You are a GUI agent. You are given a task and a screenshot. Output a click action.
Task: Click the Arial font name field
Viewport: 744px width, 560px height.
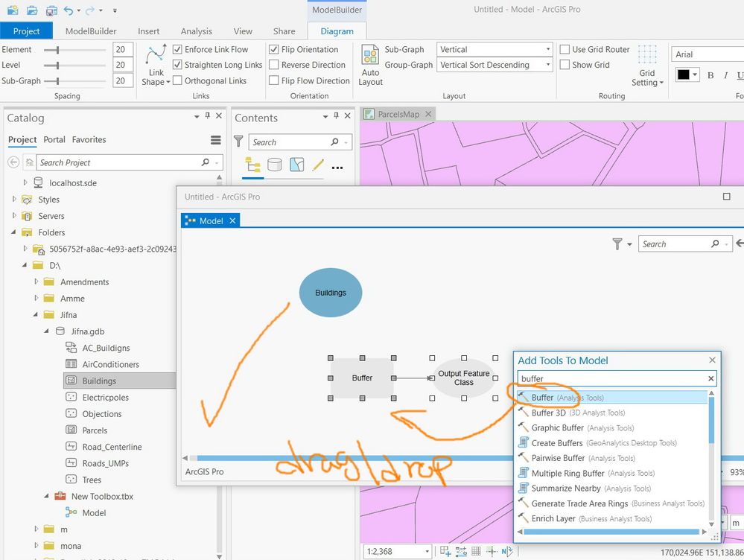[707, 54]
